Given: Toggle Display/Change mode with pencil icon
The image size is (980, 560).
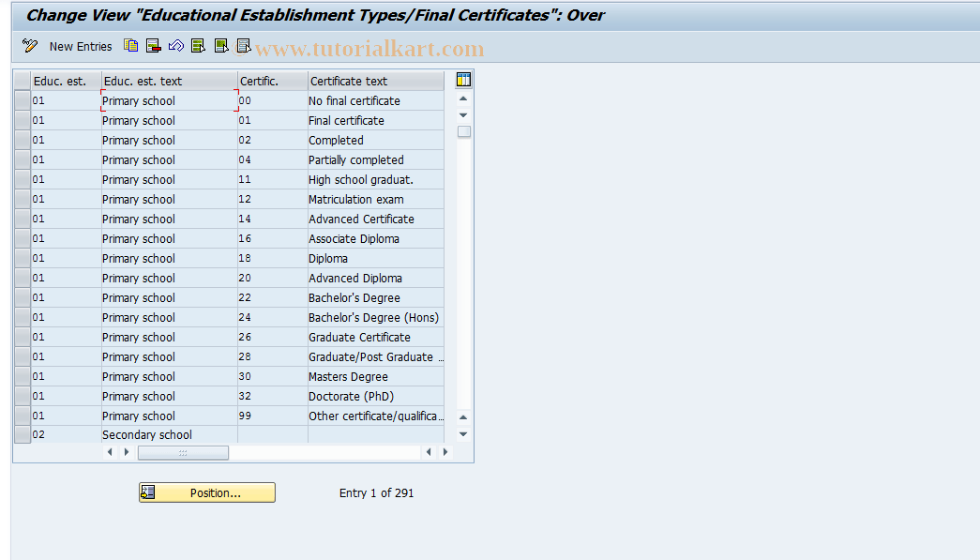Looking at the screenshot, I should point(28,45).
